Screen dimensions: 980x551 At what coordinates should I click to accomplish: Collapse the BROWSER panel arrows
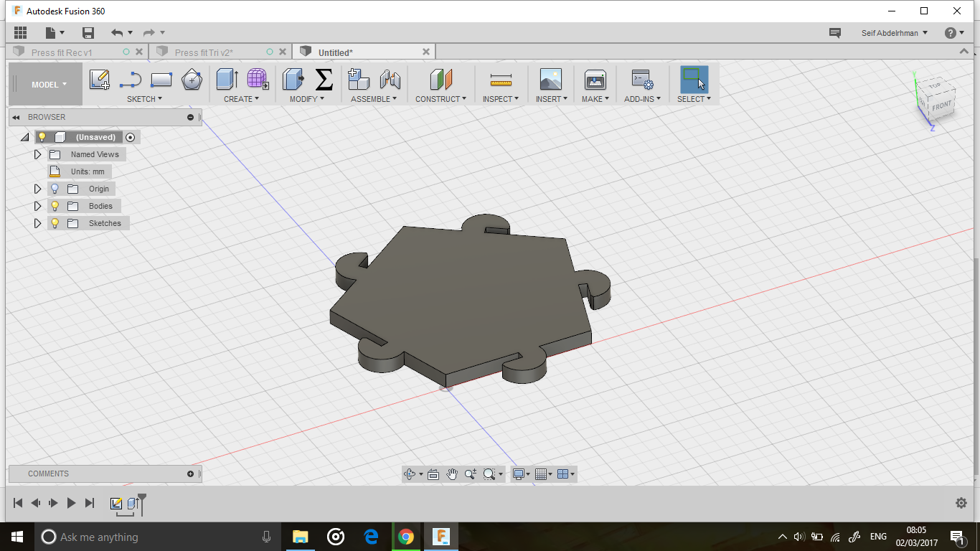tap(16, 117)
